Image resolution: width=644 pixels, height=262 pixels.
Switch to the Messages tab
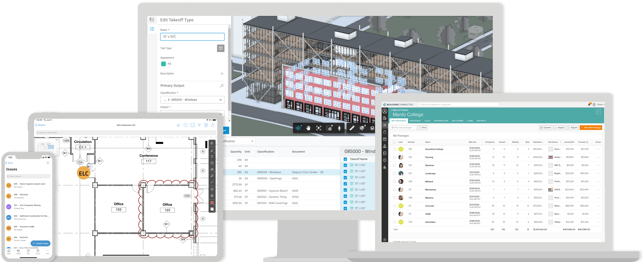click(x=415, y=121)
